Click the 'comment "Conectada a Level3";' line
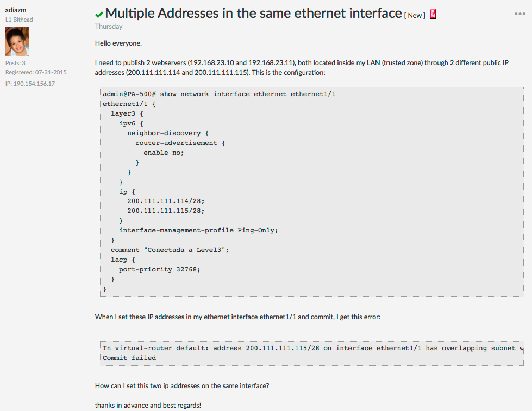532x411 pixels. click(170, 250)
